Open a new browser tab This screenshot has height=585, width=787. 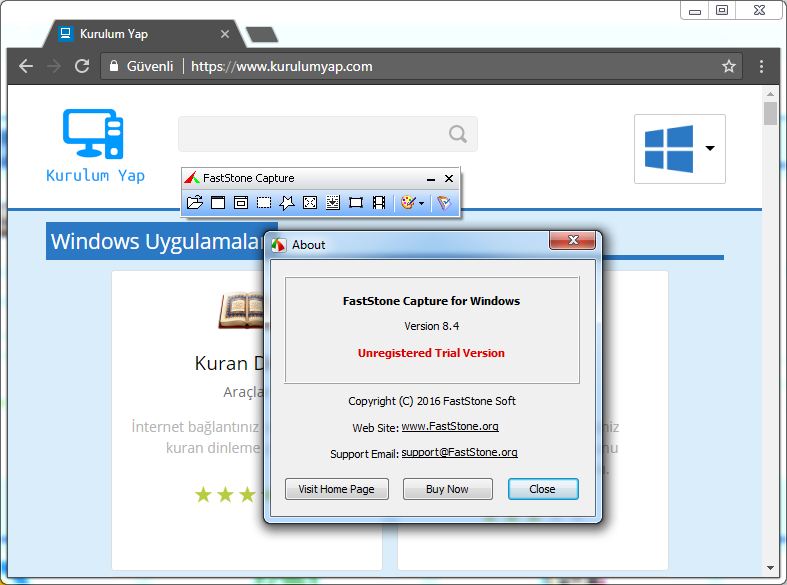[261, 35]
